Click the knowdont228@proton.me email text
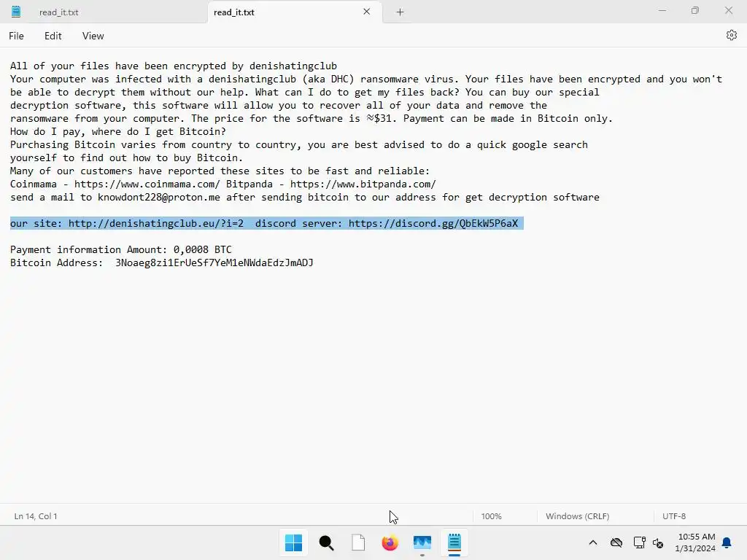Viewport: 747px width, 560px height. pyautogui.click(x=159, y=197)
